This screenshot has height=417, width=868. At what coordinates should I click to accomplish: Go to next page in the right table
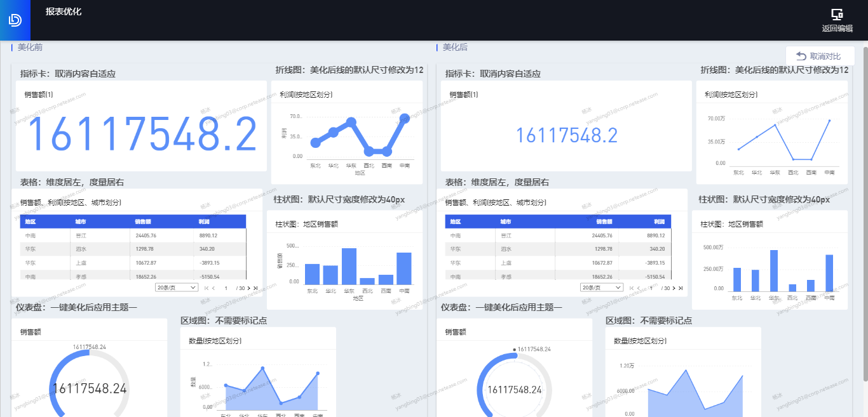pos(674,288)
